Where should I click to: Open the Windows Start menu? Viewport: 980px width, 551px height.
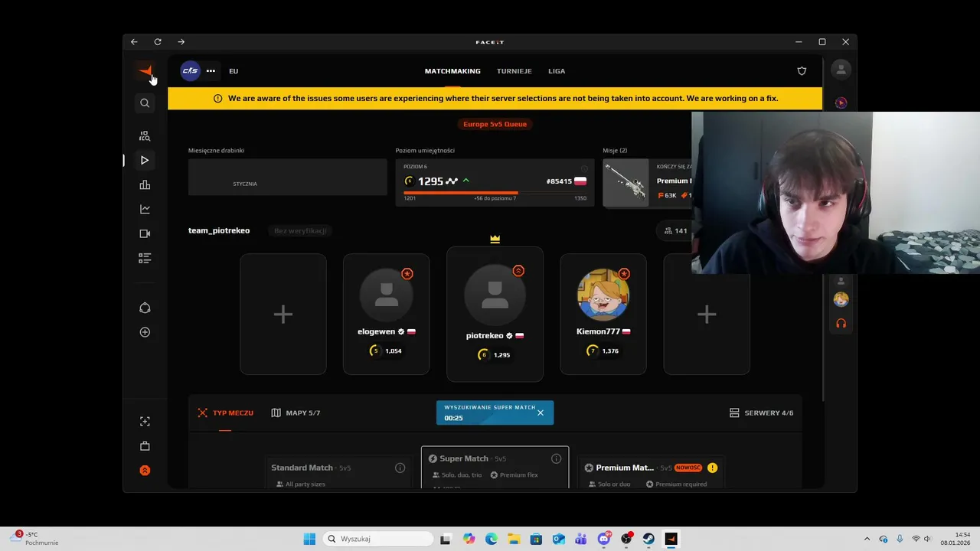click(x=309, y=539)
